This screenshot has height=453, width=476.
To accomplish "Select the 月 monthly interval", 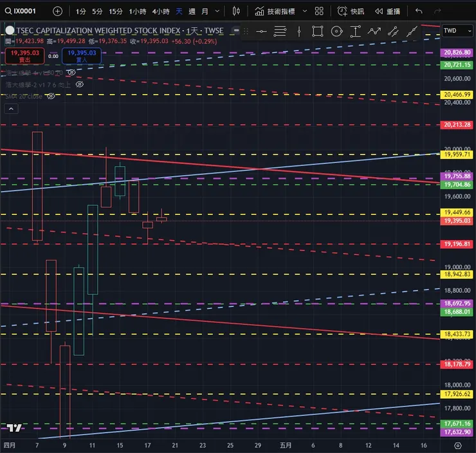I will coord(205,12).
